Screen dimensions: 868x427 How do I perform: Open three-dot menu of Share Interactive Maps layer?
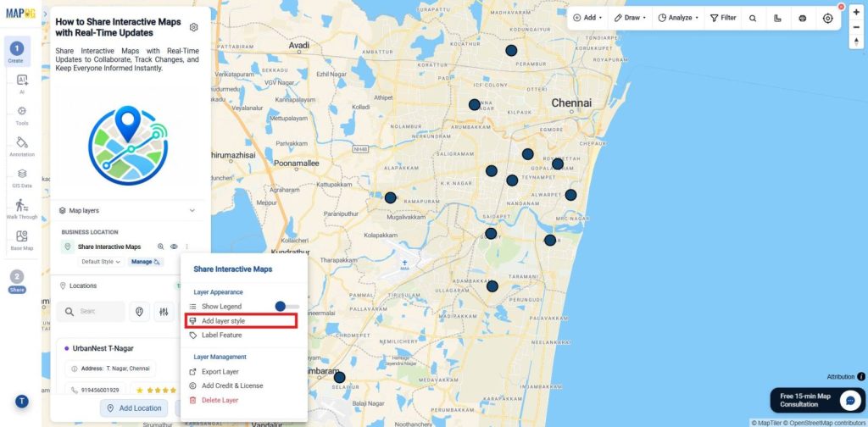[186, 247]
